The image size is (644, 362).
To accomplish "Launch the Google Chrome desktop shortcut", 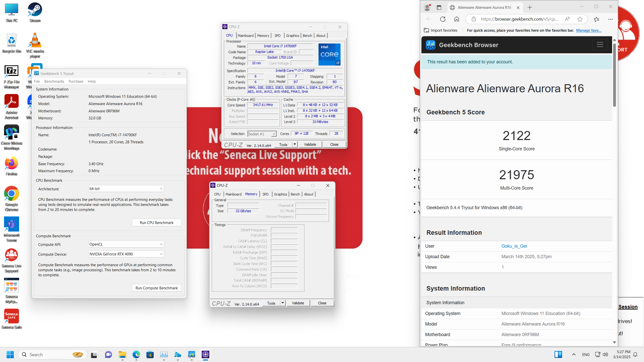I will (12, 199).
